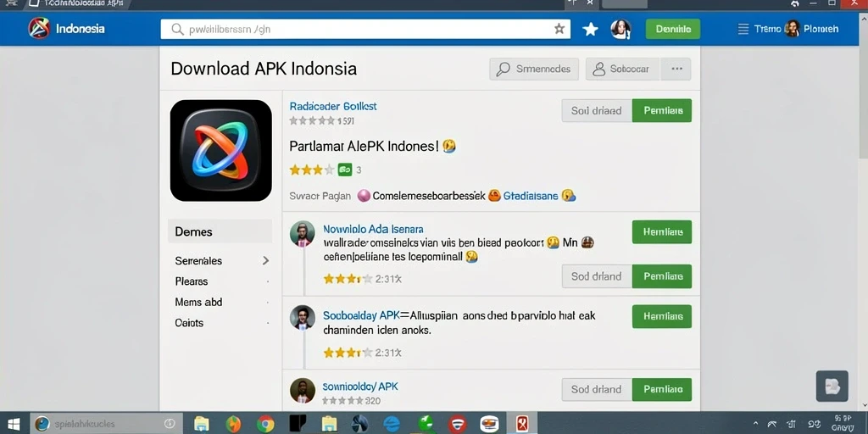Click the Indonesia site logo
This screenshot has height=434, width=868.
(x=39, y=28)
